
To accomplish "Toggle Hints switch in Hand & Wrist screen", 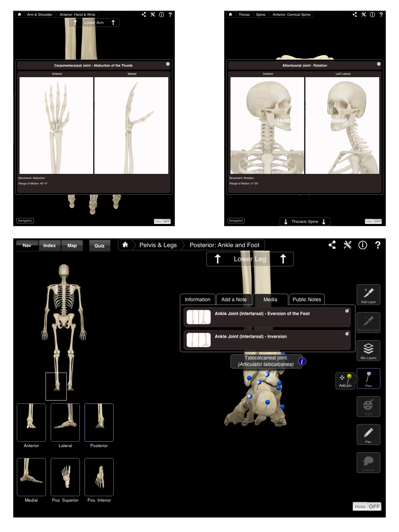I will click(162, 222).
